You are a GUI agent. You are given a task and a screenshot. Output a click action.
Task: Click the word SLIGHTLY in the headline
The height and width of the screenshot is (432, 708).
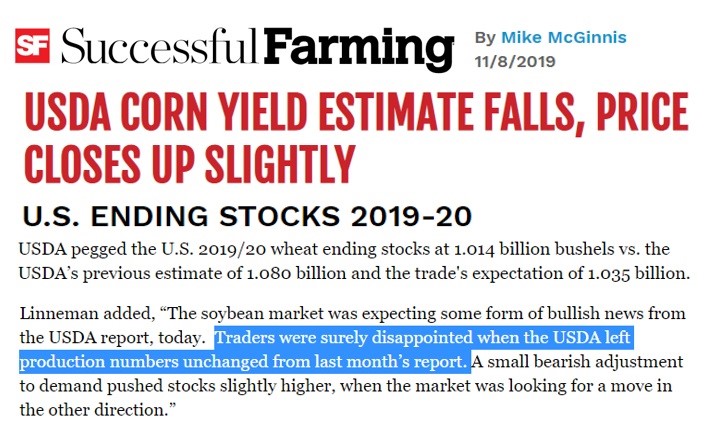[280, 163]
